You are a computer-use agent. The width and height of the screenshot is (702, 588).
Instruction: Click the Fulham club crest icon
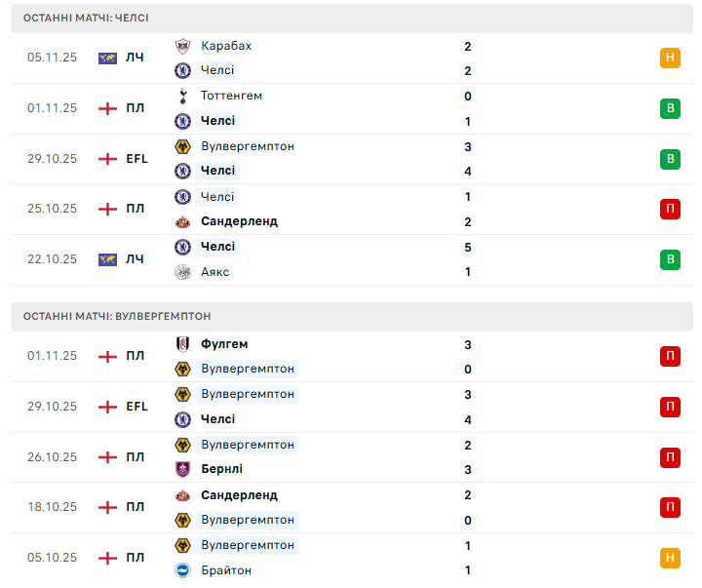(x=182, y=344)
